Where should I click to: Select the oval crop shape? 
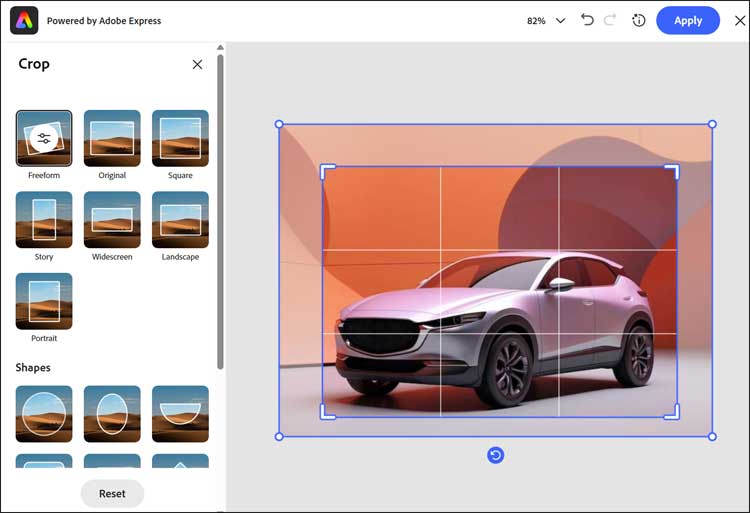tap(112, 414)
